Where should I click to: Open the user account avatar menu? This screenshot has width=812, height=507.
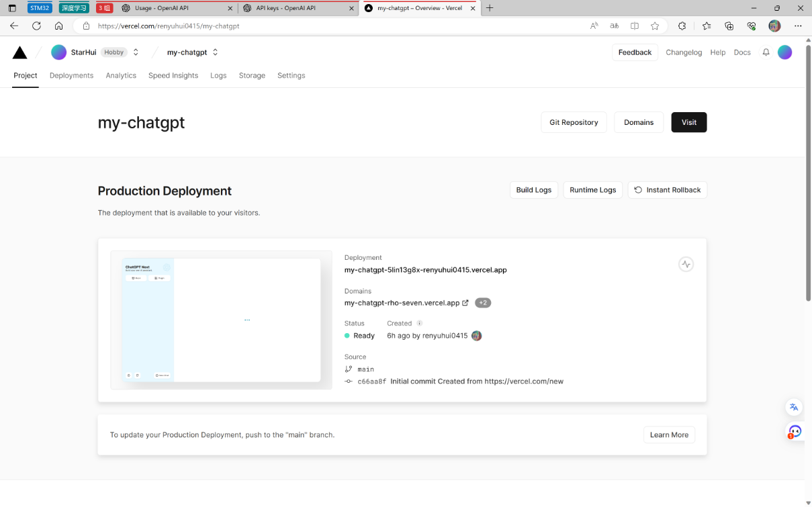(784, 52)
